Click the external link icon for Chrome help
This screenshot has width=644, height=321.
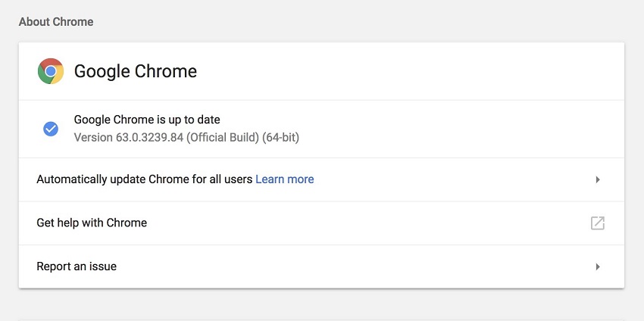coord(597,223)
